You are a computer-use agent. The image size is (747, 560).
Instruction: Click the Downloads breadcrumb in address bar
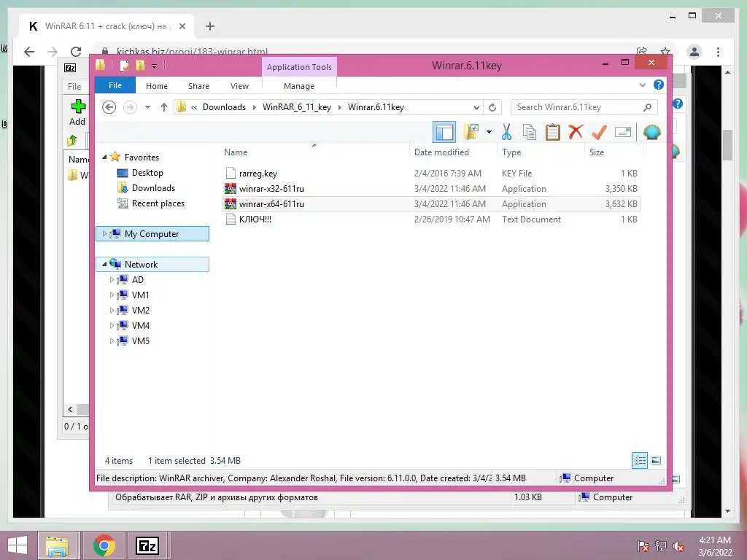[x=224, y=107]
